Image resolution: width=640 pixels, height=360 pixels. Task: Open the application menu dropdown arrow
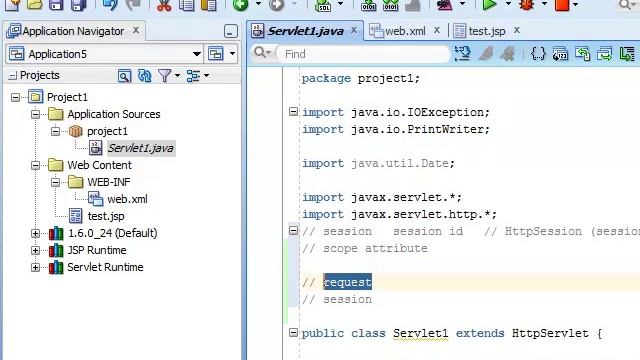(x=232, y=54)
